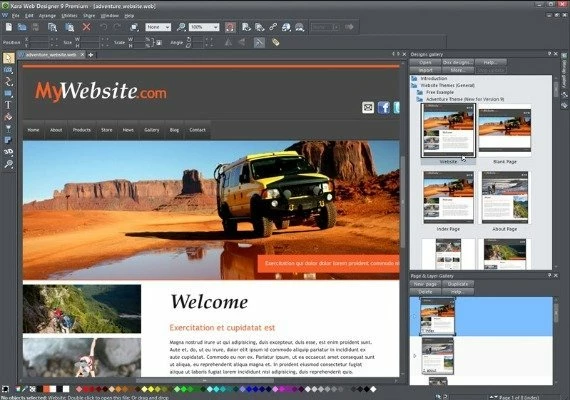Open the None quality dropdown

pos(158,27)
